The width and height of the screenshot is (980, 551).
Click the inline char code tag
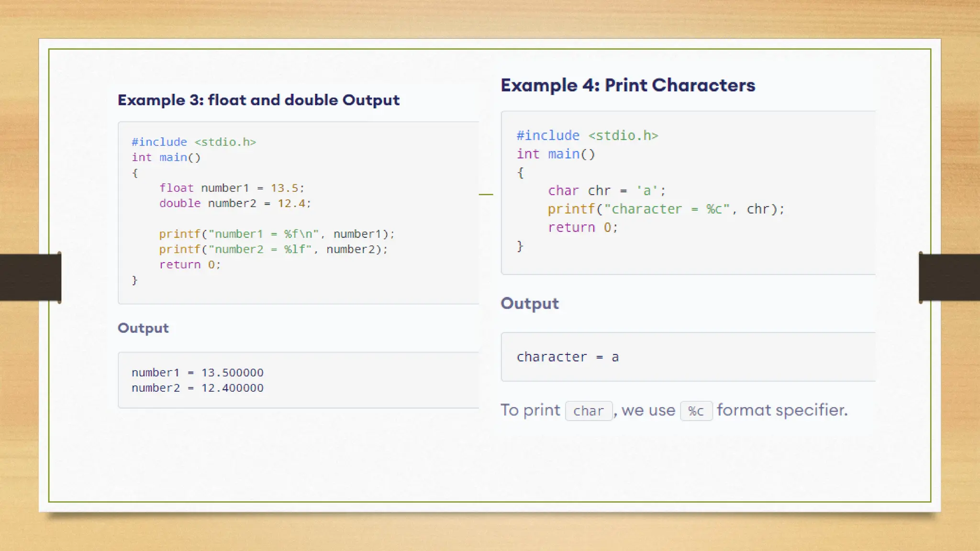588,411
